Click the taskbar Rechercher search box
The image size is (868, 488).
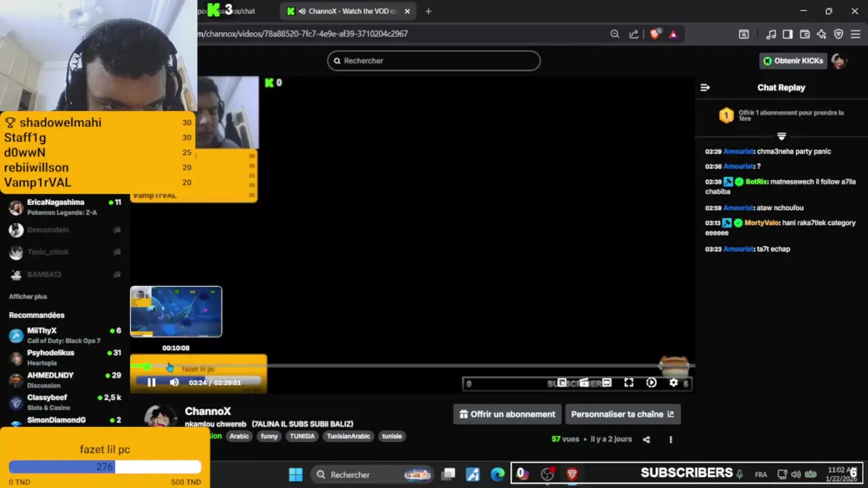[373, 474]
